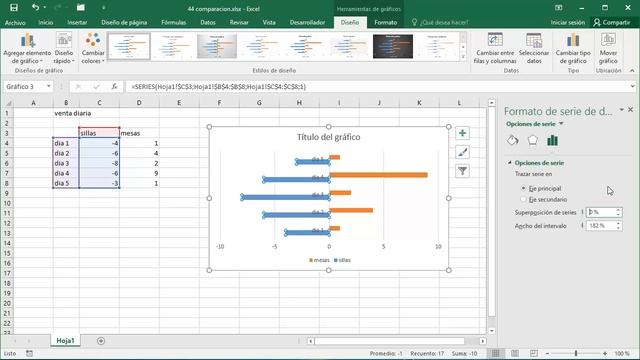Click the sillas legend entry

(x=342, y=260)
